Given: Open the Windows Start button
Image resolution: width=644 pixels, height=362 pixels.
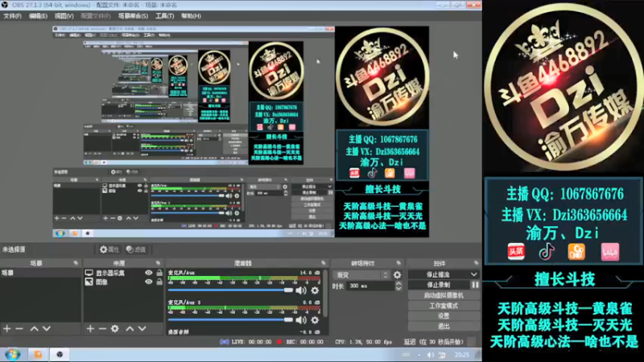Looking at the screenshot, I should 12,355.
